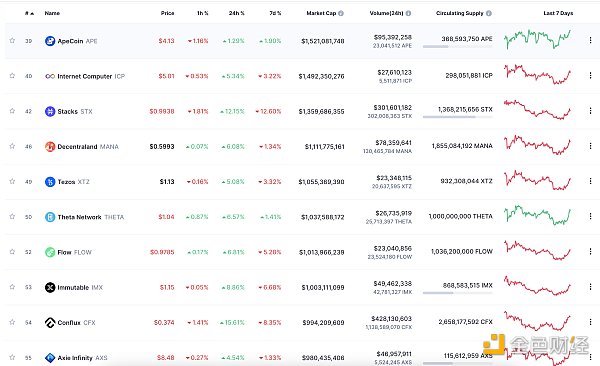Toggle the watchlist star for Stacks
Viewport: 600px width, 366px height.
click(12, 111)
